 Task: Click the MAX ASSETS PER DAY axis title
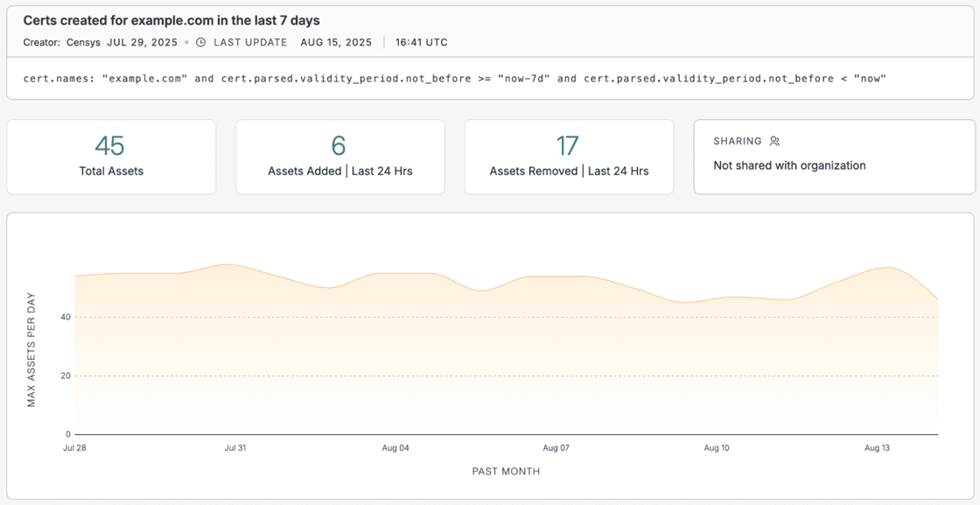(31, 349)
